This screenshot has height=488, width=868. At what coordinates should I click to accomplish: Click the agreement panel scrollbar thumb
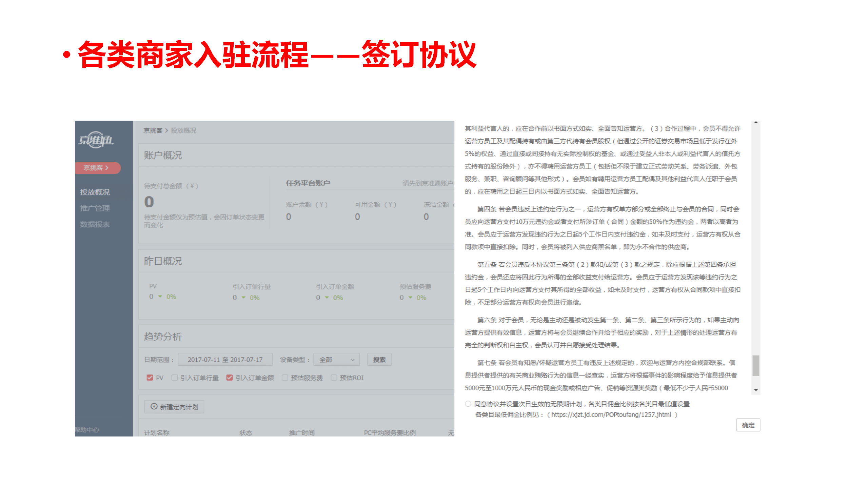(x=756, y=365)
